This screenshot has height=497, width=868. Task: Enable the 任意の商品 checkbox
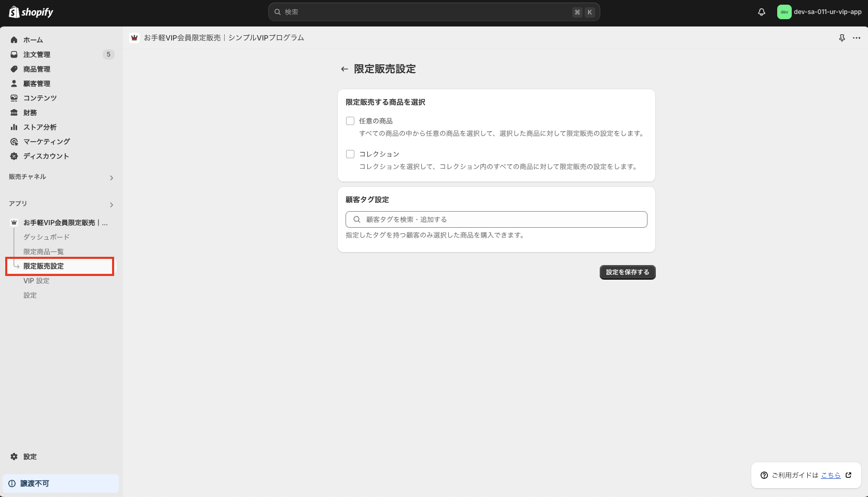[x=350, y=120]
